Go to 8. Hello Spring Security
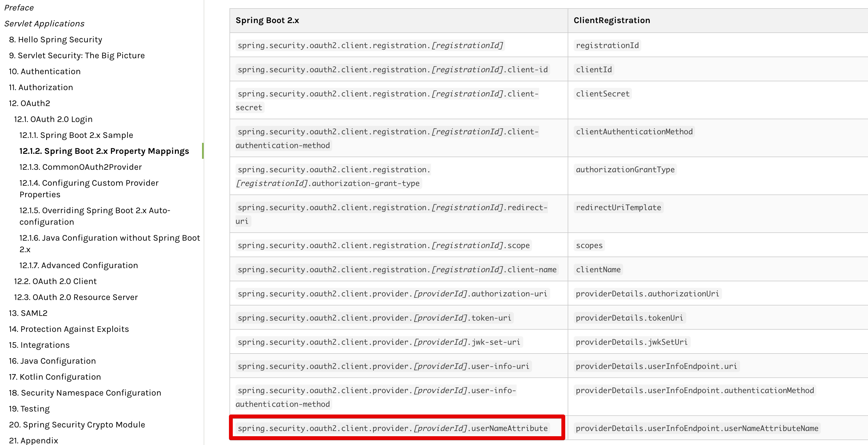868x445 pixels. pos(55,40)
